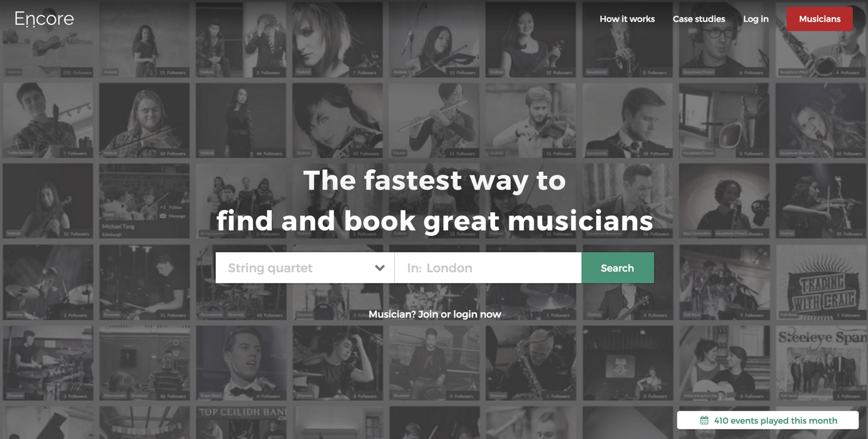The image size is (868, 439).
Task: Go to Case studies
Action: click(698, 19)
